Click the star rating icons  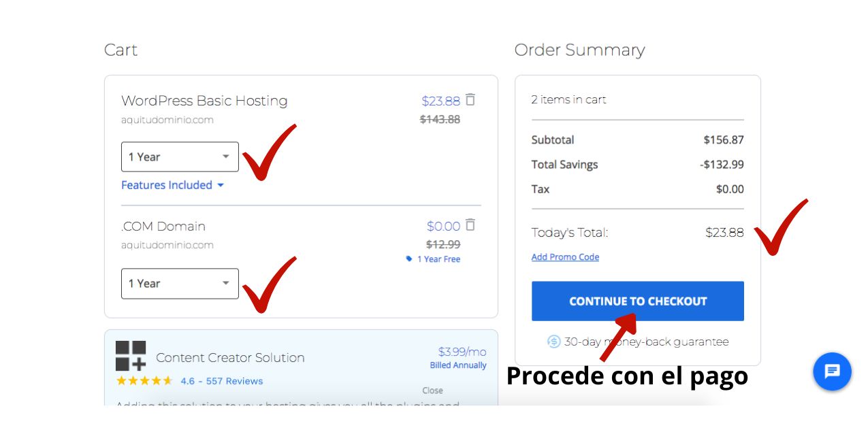click(x=144, y=381)
